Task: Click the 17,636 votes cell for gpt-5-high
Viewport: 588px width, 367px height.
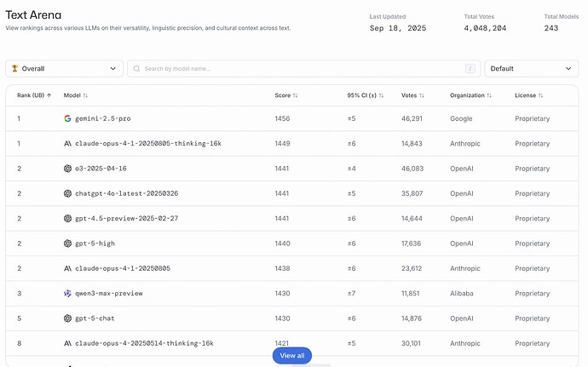Action: tap(411, 244)
